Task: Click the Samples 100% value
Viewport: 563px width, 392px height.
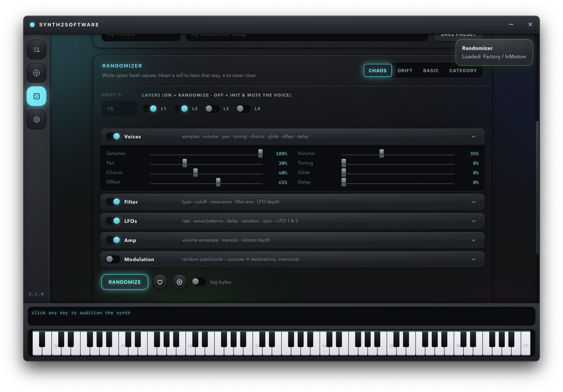Action: (x=281, y=154)
